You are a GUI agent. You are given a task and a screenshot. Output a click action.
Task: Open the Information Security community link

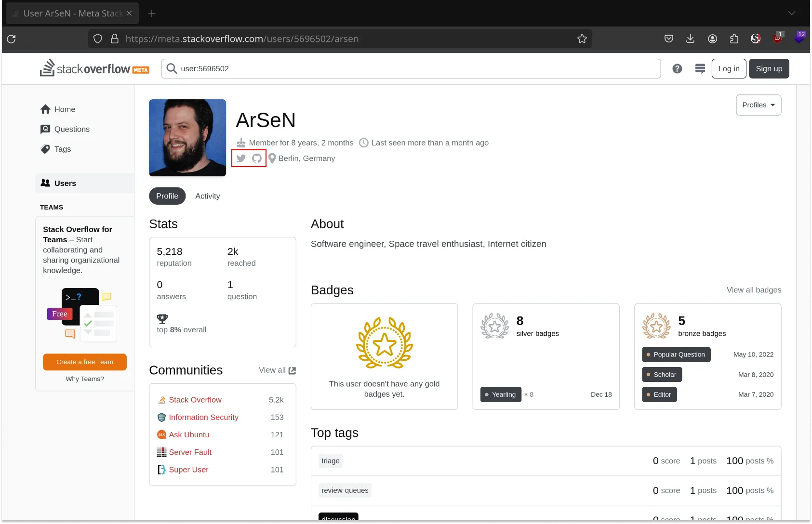point(203,417)
